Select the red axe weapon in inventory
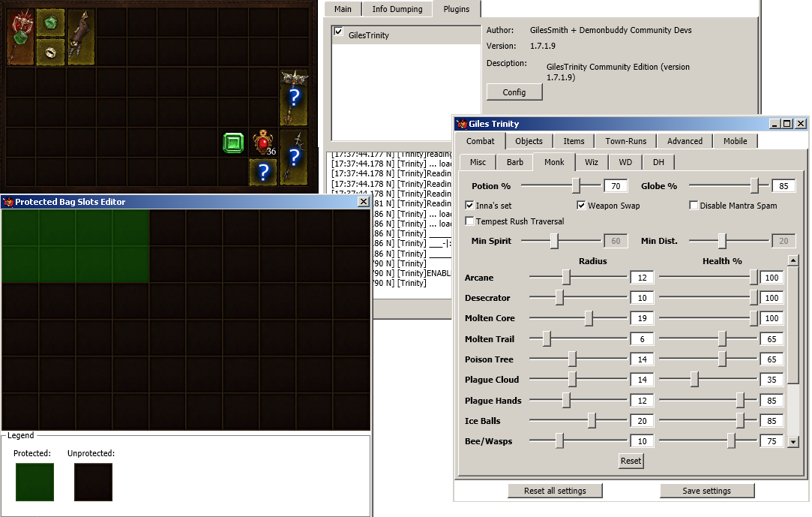This screenshot has width=812, height=517. point(20,37)
